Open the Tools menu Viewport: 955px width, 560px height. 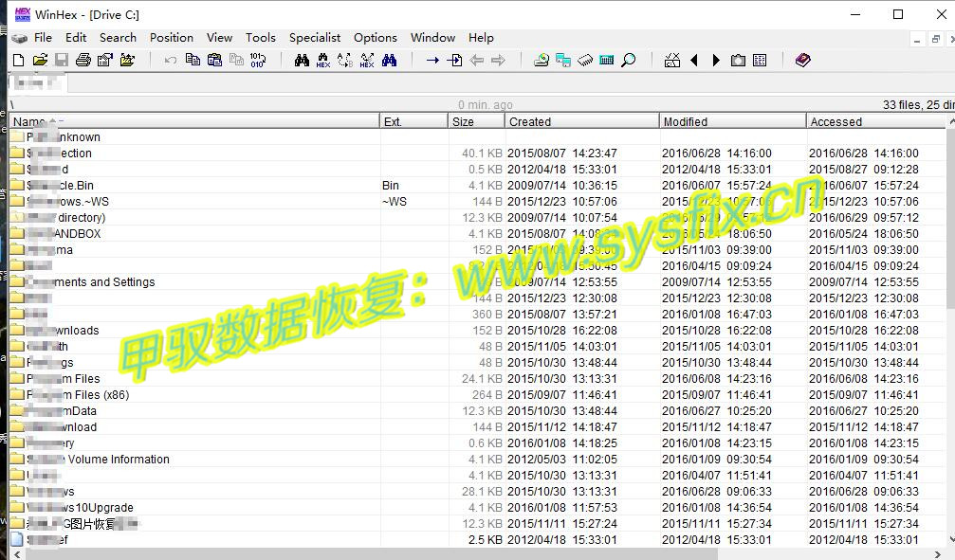tap(261, 38)
